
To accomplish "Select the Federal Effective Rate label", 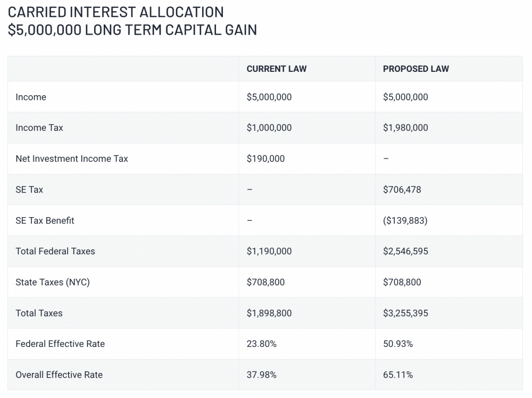I will click(60, 344).
